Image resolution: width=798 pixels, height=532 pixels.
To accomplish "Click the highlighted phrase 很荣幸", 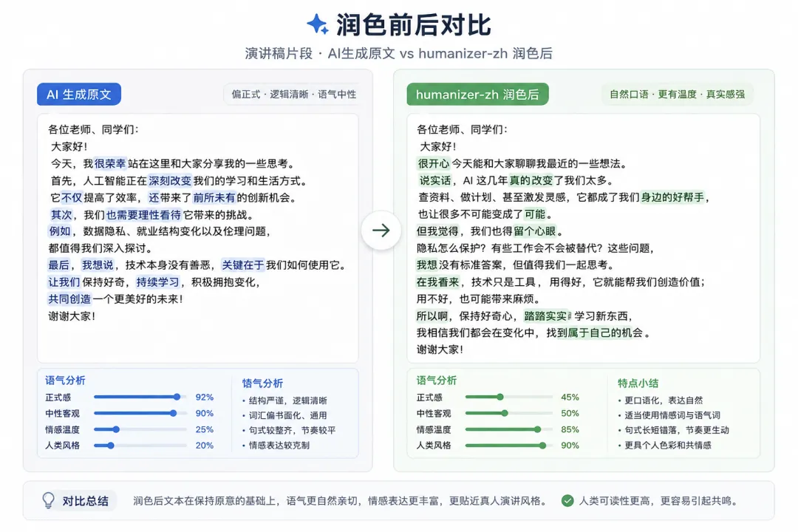I will click(110, 163).
